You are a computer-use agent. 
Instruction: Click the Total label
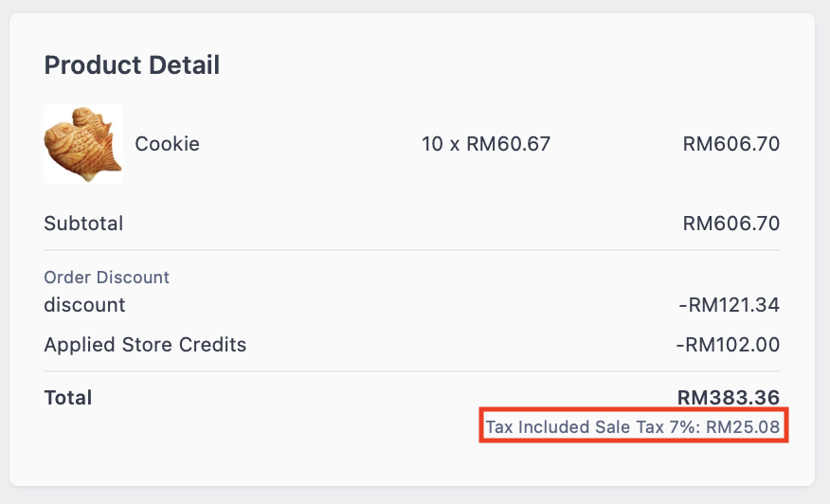coord(68,398)
